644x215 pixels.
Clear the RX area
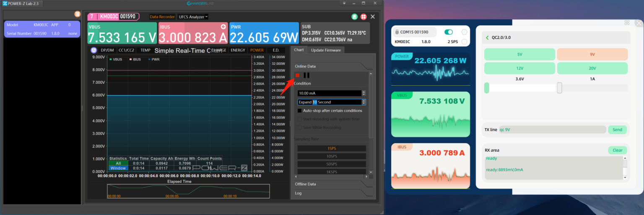point(617,150)
